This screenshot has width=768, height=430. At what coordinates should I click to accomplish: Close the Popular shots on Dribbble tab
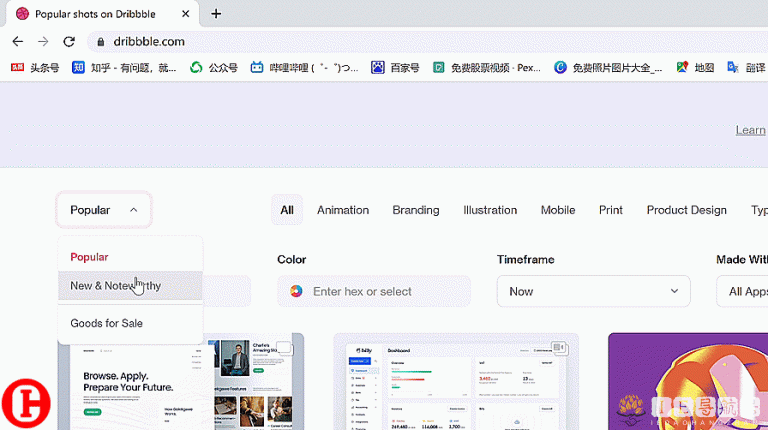[x=184, y=14]
